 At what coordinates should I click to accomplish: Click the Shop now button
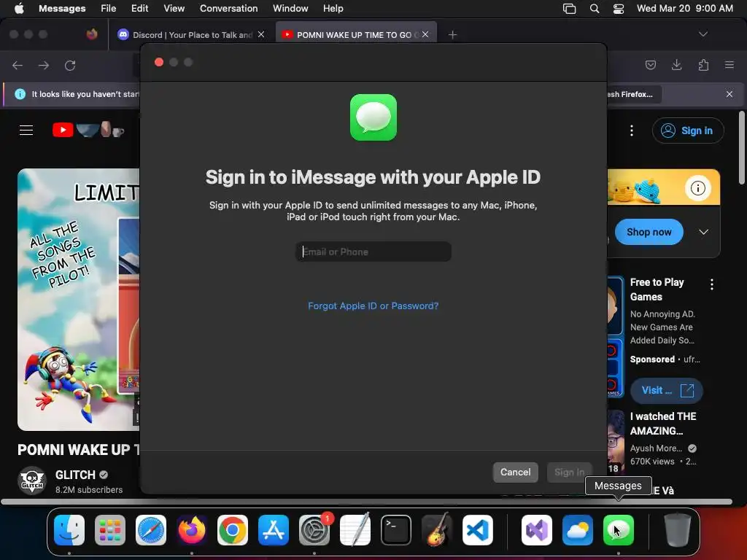649,232
